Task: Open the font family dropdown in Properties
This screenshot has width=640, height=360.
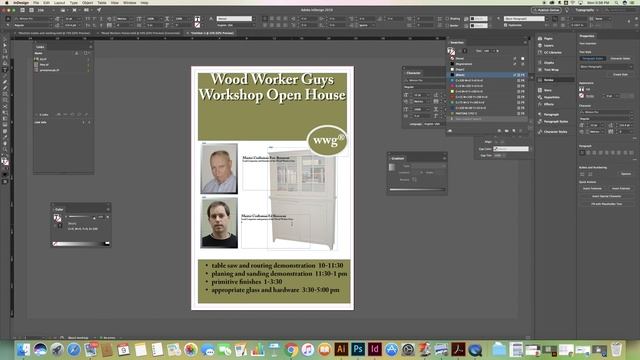Action: (606, 112)
